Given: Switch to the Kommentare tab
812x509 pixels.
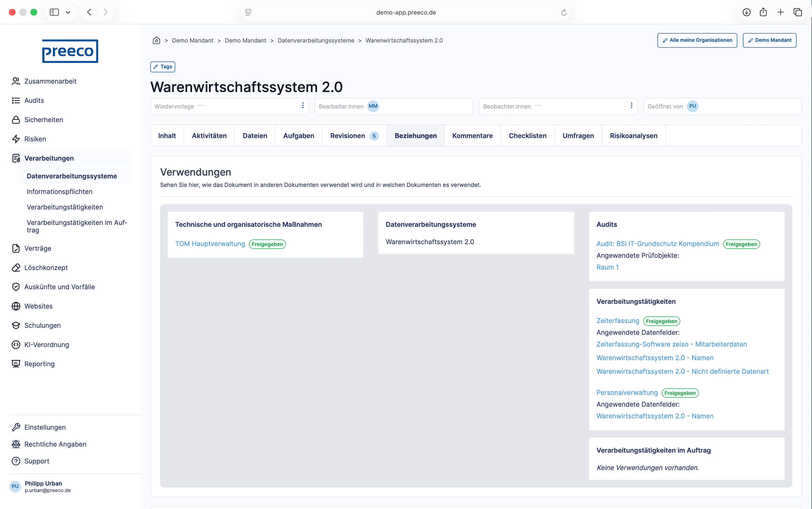Looking at the screenshot, I should click(x=472, y=136).
